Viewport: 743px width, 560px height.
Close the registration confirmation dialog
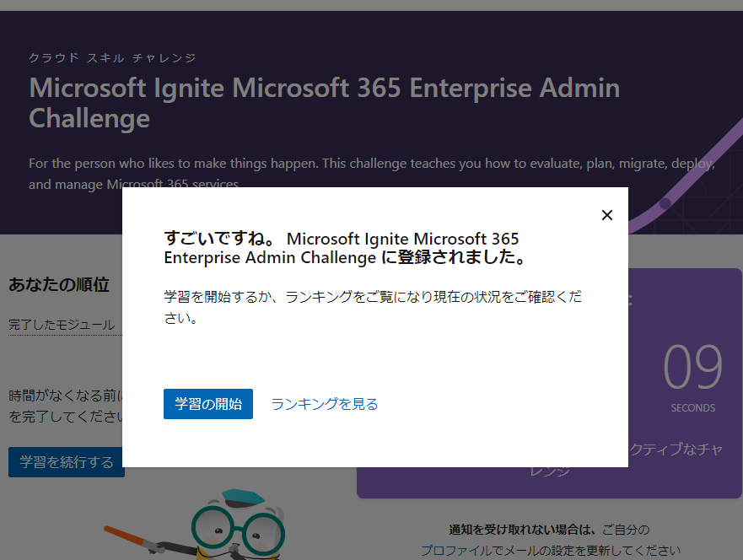606,215
